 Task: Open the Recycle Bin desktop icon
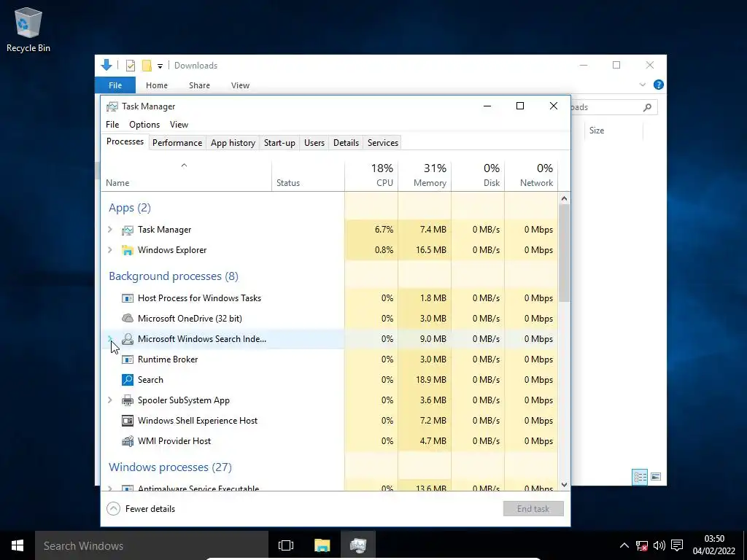[28, 29]
